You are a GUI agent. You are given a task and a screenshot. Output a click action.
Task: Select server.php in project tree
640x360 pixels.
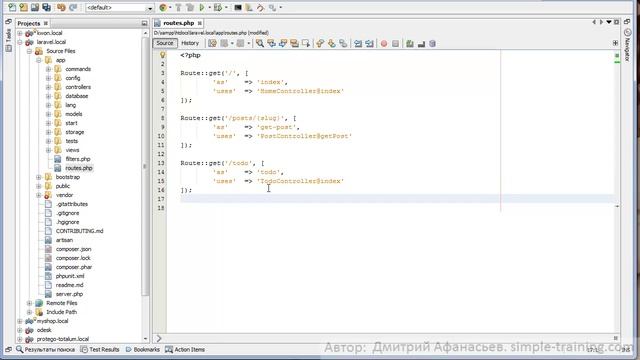pyautogui.click(x=69, y=294)
